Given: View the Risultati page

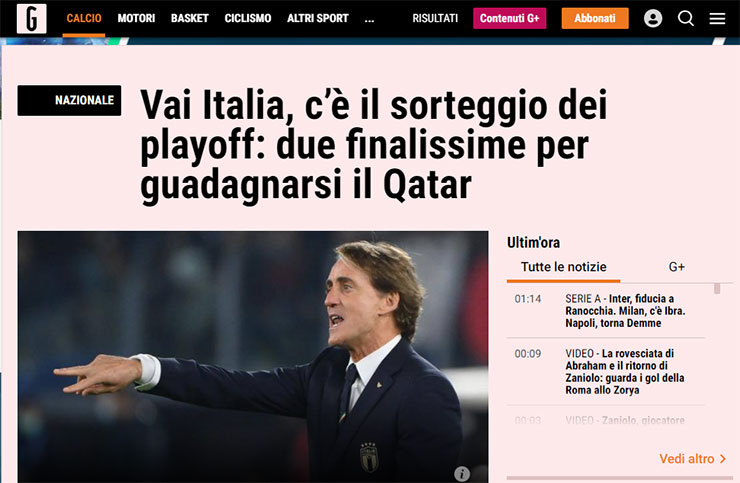Looking at the screenshot, I should point(435,18).
